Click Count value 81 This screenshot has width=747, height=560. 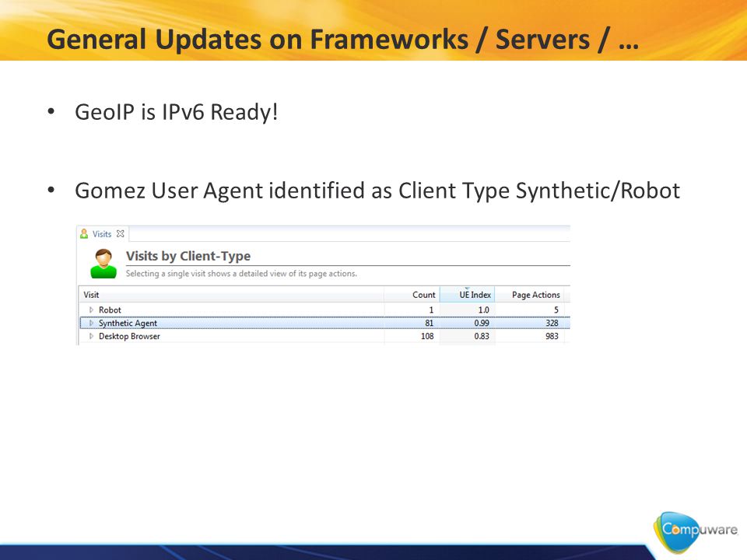coord(430,323)
